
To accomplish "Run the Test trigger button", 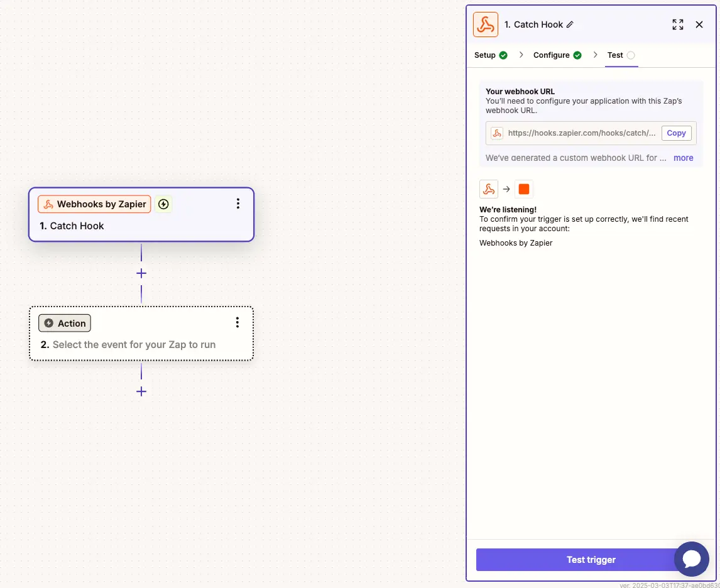I will tap(591, 560).
